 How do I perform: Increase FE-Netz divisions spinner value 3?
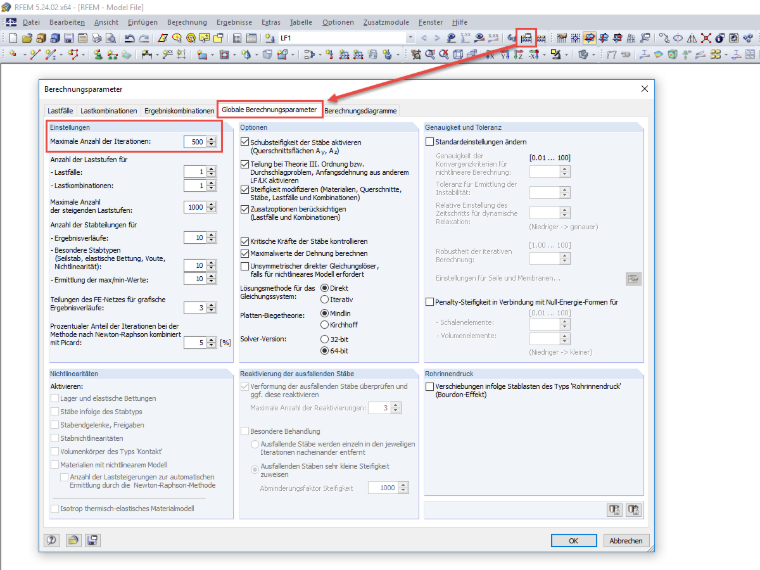pyautogui.click(x=211, y=305)
